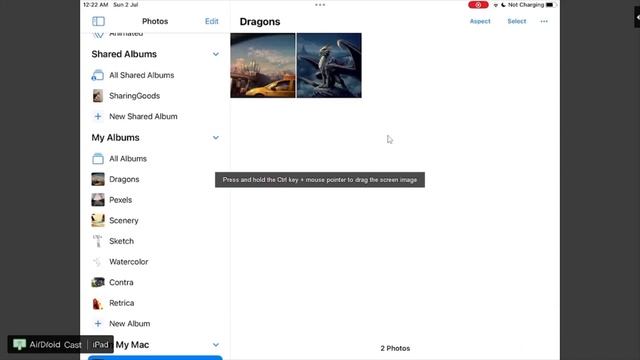The image size is (640, 360).
Task: Tap the red screen recording indicator
Action: (x=478, y=5)
